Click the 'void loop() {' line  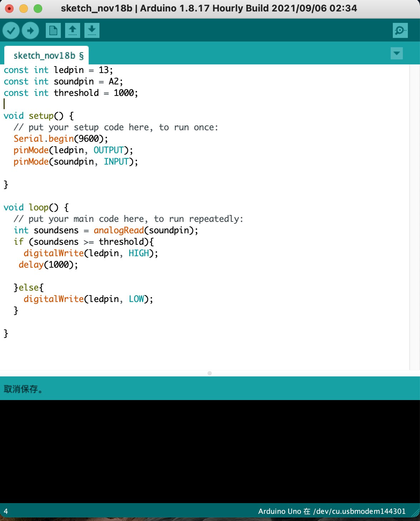coord(36,208)
